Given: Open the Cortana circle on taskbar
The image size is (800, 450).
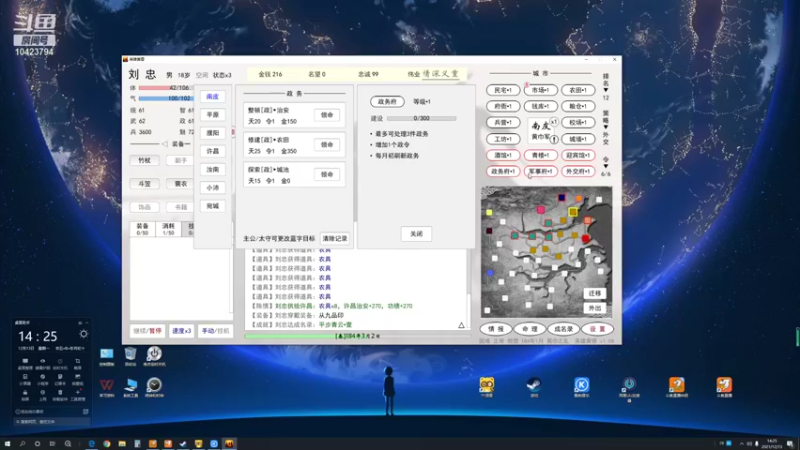Looking at the screenshot, I should coord(37,444).
